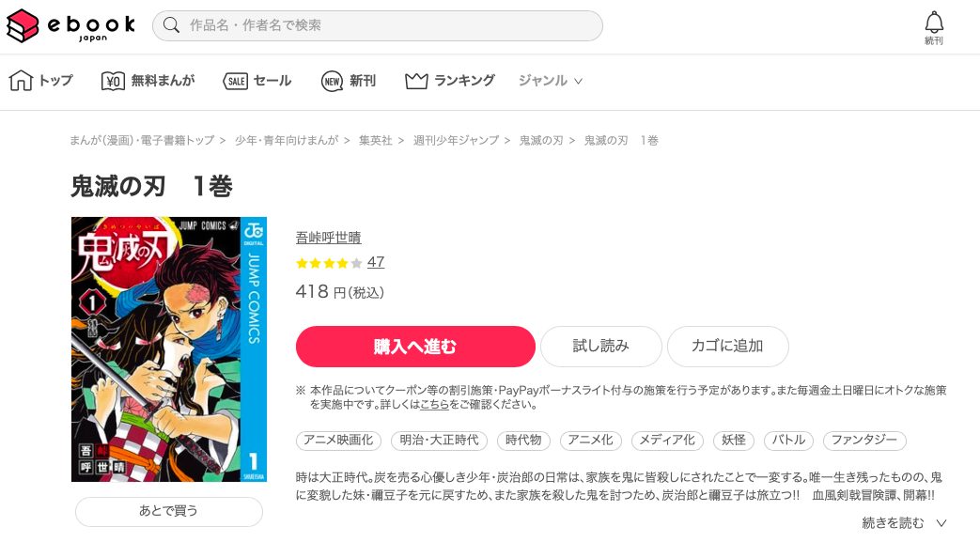Click the 鬼滅の刃 cover thumbnail
The image size is (980, 557).
[169, 349]
